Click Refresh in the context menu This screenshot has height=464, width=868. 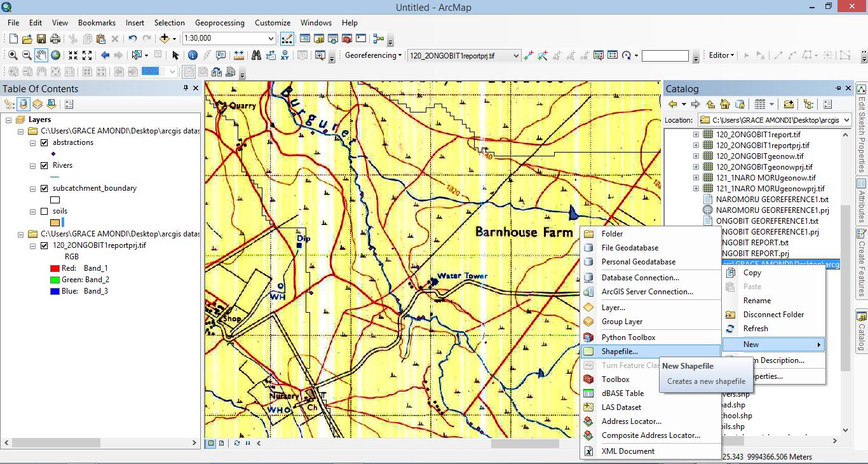[755, 329]
